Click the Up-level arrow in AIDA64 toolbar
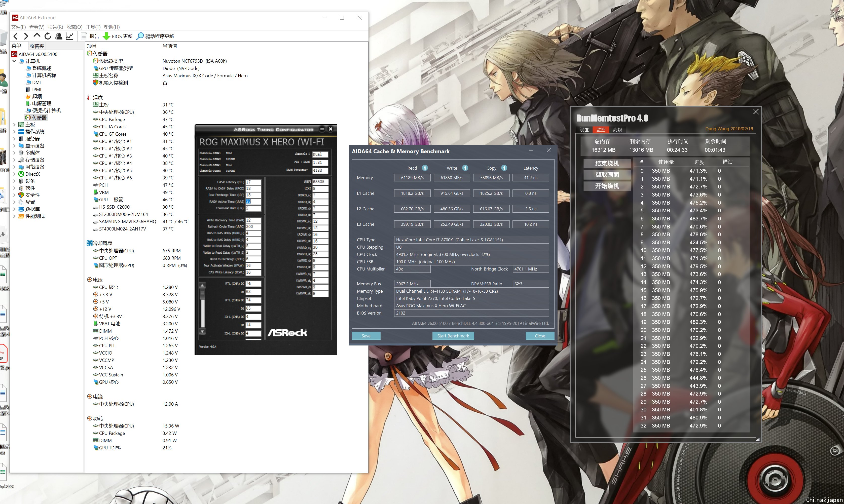The height and width of the screenshot is (504, 844). pos(37,36)
